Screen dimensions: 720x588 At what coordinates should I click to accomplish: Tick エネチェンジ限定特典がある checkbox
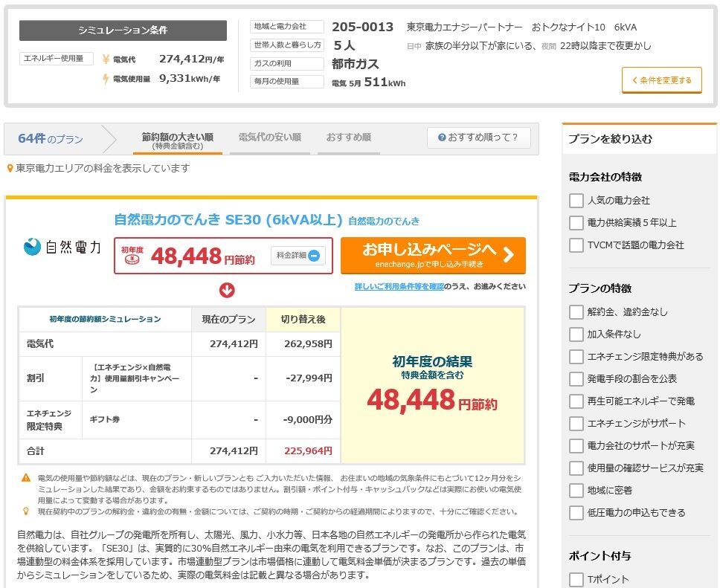[x=576, y=357]
